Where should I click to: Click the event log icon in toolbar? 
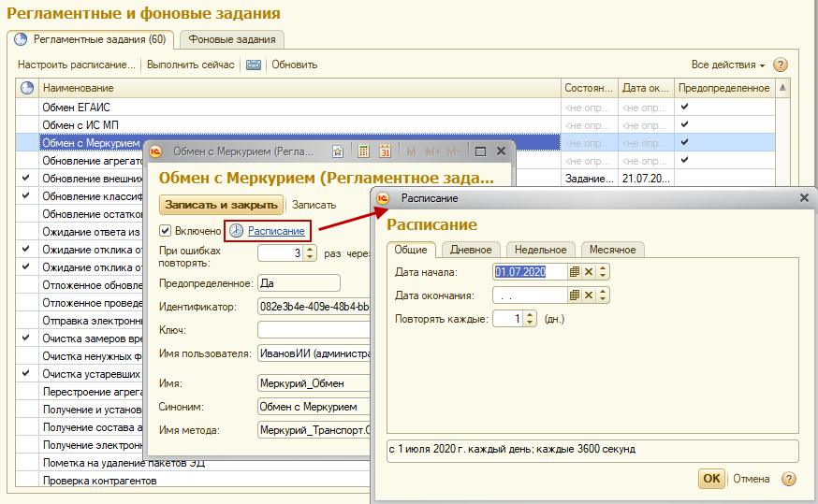254,65
